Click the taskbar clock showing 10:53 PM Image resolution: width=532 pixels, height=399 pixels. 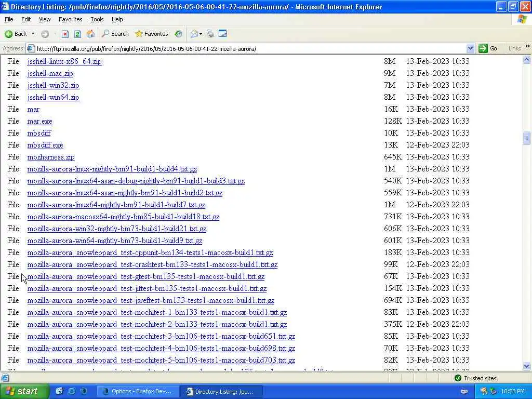tap(513, 392)
